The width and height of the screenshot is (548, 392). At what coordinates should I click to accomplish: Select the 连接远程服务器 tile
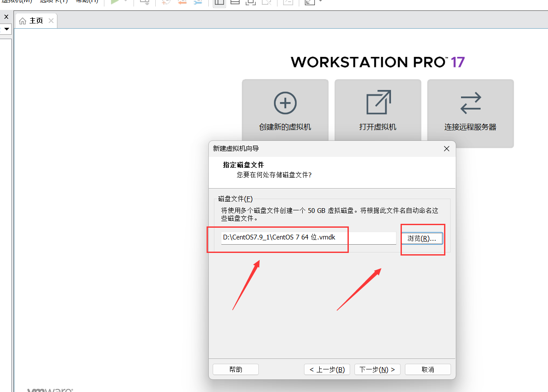(x=471, y=113)
